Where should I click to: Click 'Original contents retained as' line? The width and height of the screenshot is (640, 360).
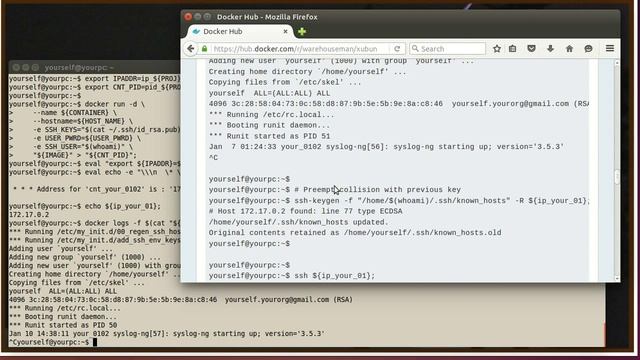pos(355,233)
